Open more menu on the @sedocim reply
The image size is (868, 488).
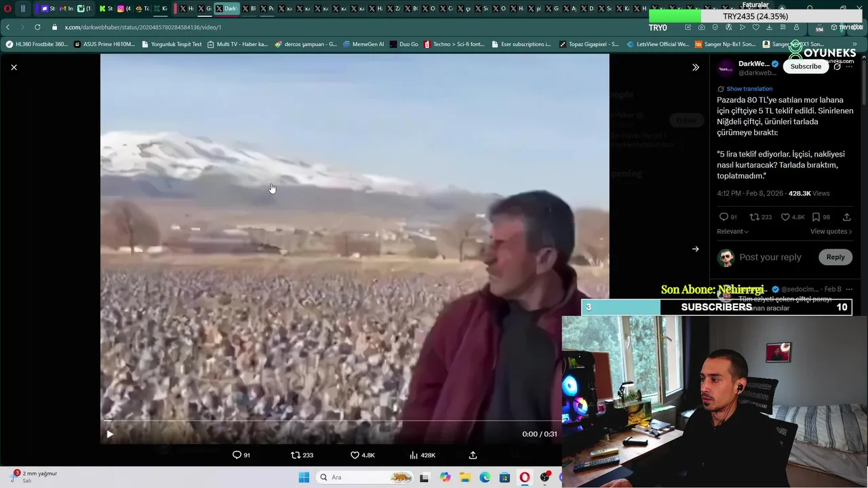click(x=849, y=289)
